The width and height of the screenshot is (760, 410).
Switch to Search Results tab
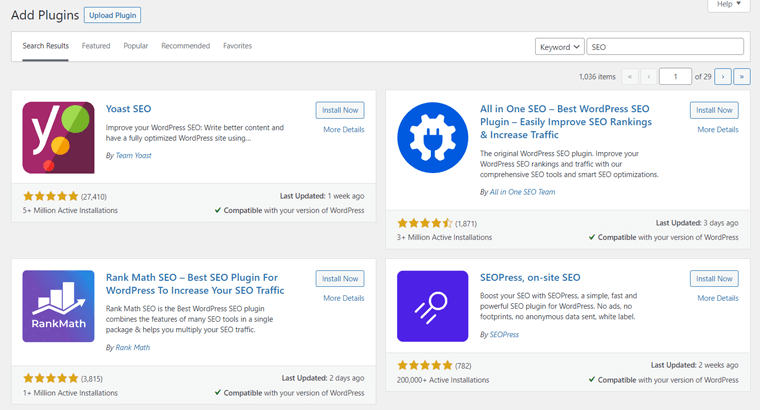click(x=46, y=46)
